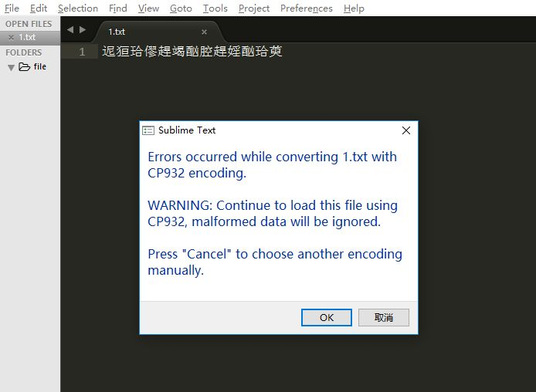This screenshot has width=536, height=392.
Task: Open the File menu
Action: coord(12,8)
